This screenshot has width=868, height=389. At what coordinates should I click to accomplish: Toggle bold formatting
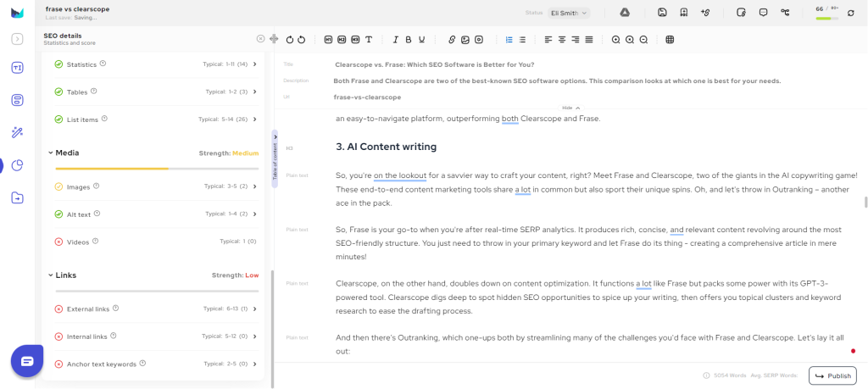409,40
